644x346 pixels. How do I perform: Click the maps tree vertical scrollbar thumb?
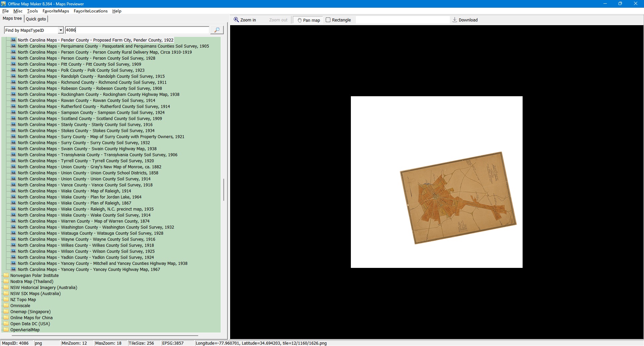224,189
